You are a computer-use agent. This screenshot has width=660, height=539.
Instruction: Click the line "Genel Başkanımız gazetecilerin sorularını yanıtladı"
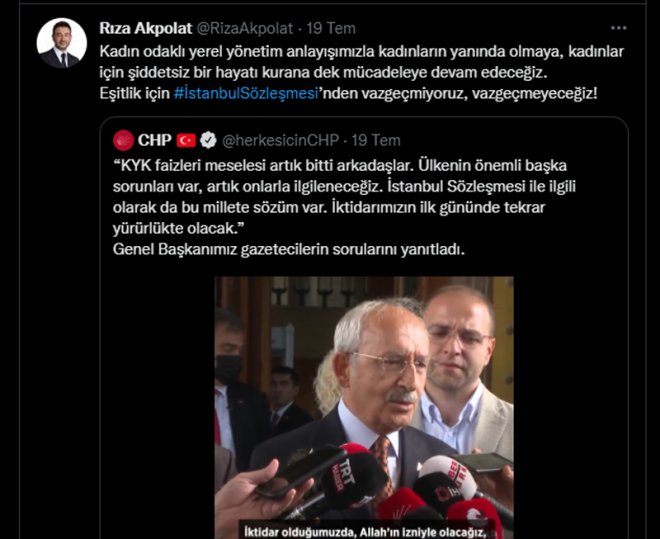[x=288, y=250]
